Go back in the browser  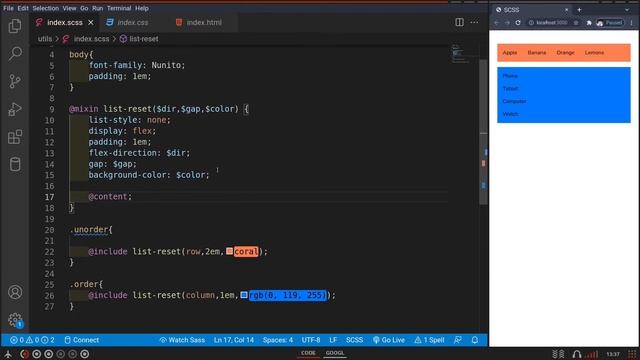pyautogui.click(x=496, y=23)
